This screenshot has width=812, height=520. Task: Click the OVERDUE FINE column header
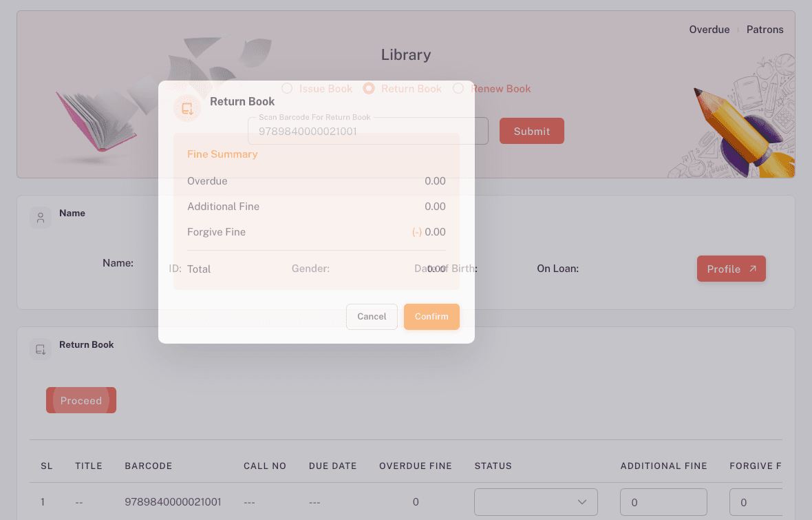tap(416, 466)
